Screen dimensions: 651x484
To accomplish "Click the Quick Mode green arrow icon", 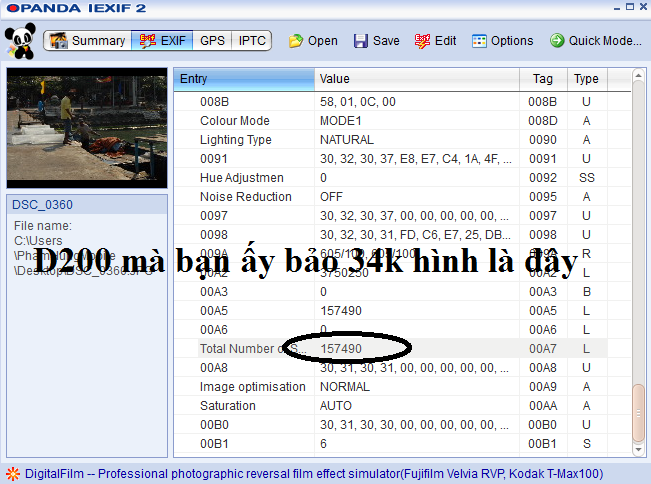I will click(557, 40).
